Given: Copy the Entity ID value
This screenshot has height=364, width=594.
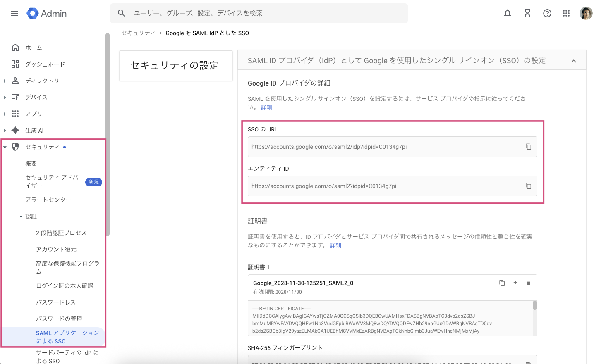Looking at the screenshot, I should [528, 186].
